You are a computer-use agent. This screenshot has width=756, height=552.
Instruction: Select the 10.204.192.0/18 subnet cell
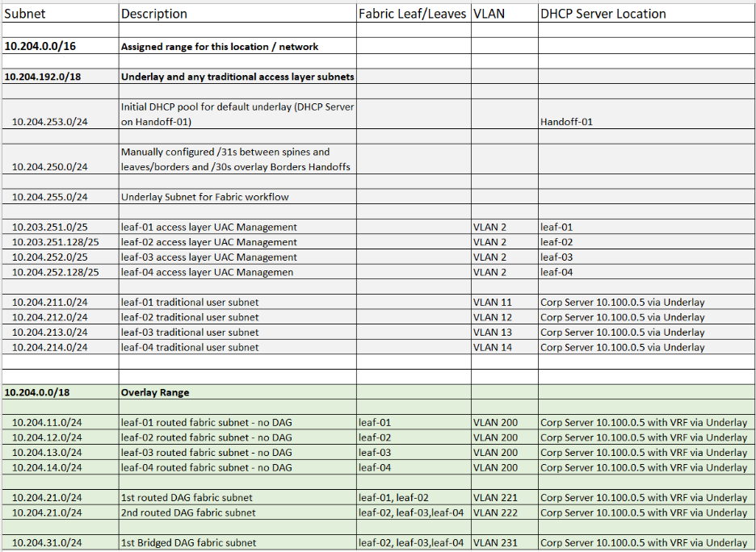(x=61, y=77)
